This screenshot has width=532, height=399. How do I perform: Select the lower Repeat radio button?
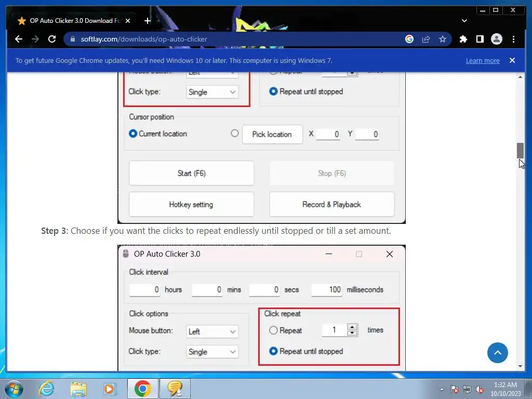click(273, 330)
